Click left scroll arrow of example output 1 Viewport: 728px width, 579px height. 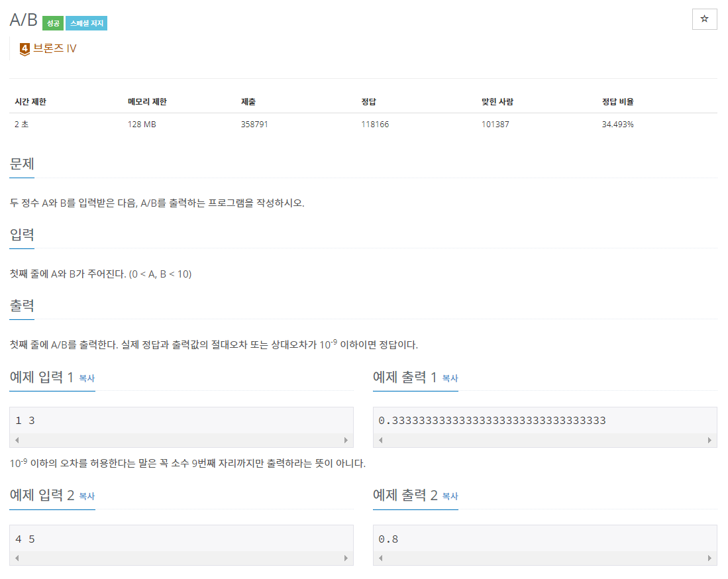[381, 440]
